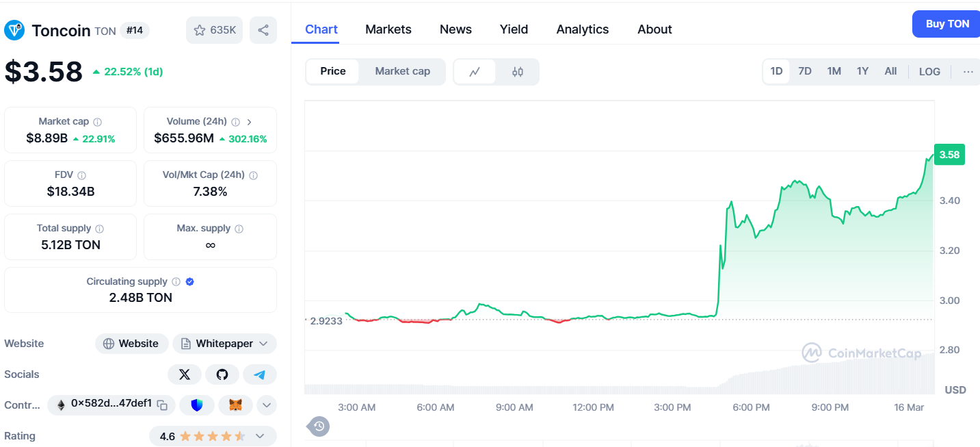980x447 pixels.
Task: Switch to the News tab
Action: tap(455, 29)
